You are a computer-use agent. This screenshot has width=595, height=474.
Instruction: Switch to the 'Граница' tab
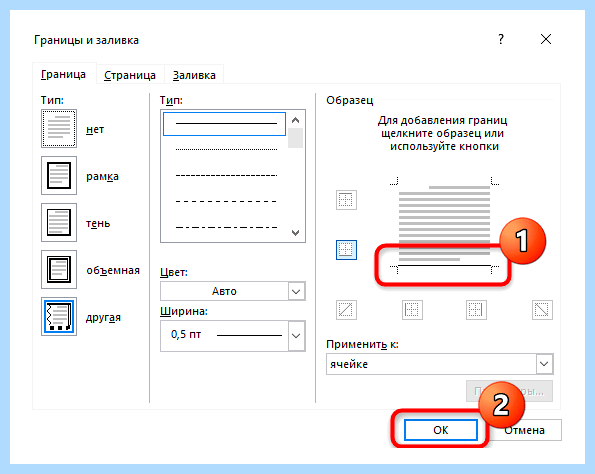[63, 74]
